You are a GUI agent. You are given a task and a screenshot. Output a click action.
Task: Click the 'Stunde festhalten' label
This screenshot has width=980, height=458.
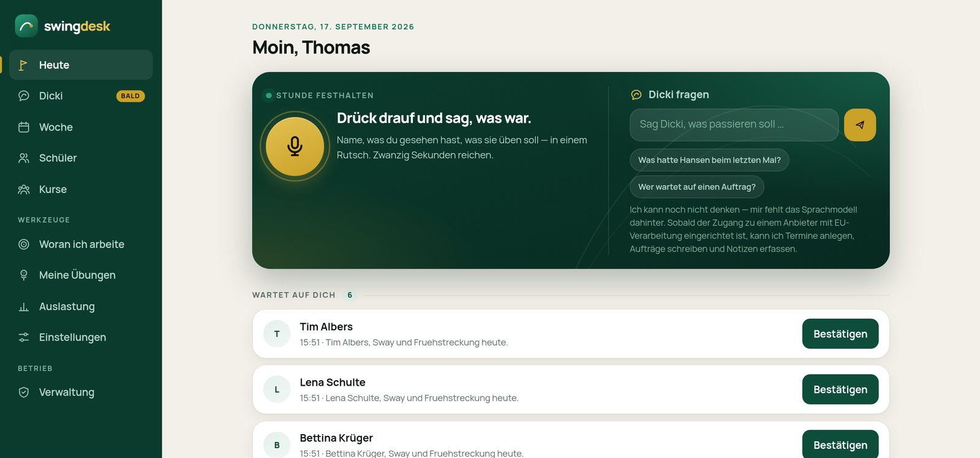coord(325,96)
